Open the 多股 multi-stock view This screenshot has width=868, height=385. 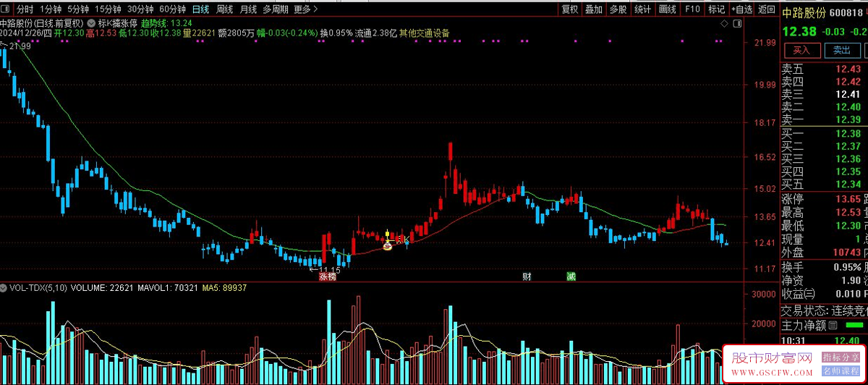[x=618, y=9]
